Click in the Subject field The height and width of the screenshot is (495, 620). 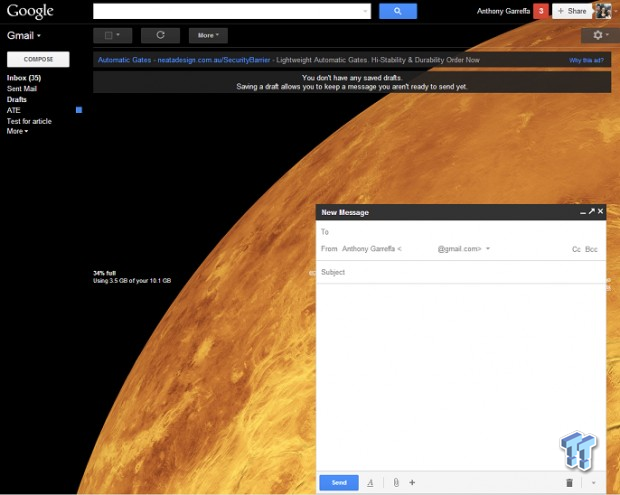(x=461, y=272)
